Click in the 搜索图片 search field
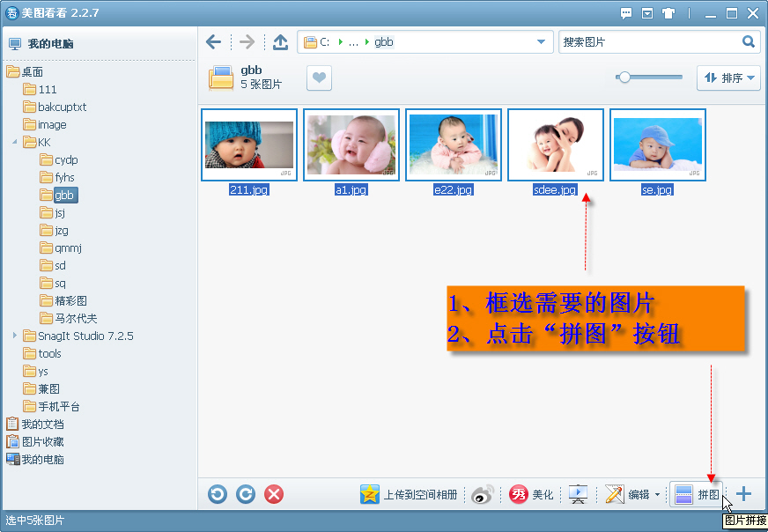Viewport: 768px width, 532px height. (649, 41)
